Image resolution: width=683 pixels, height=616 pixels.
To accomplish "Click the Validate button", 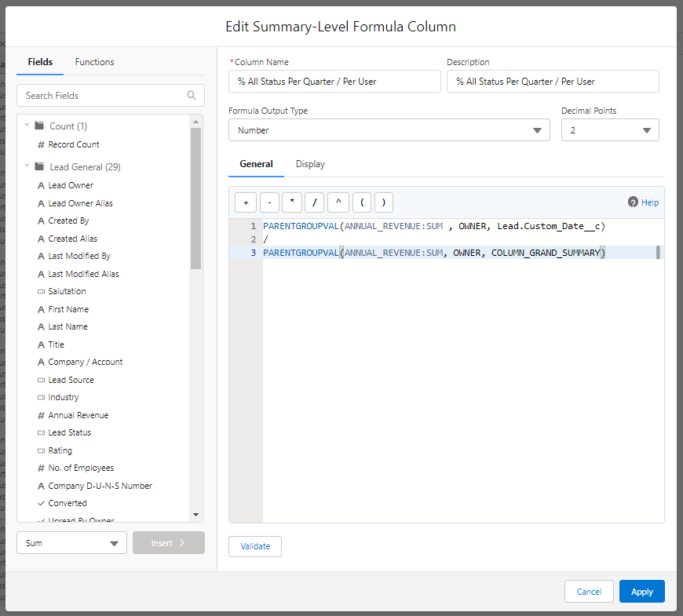I will click(255, 546).
